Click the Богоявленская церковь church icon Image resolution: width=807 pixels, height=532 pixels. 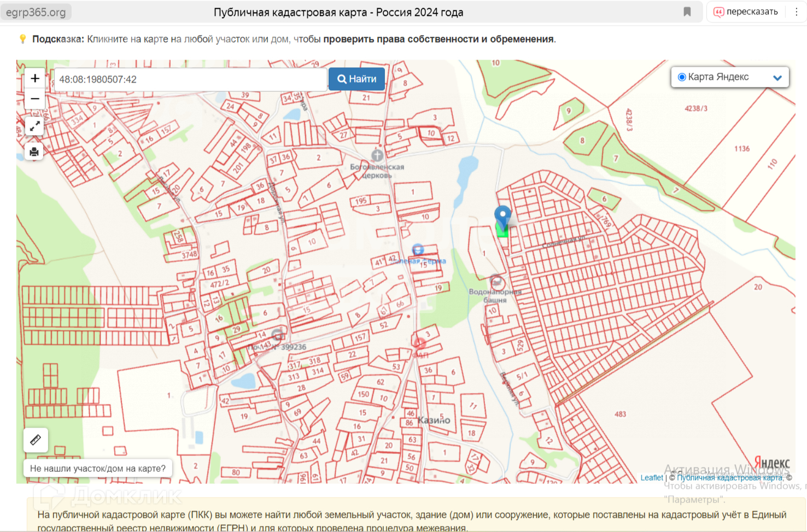pos(377,155)
